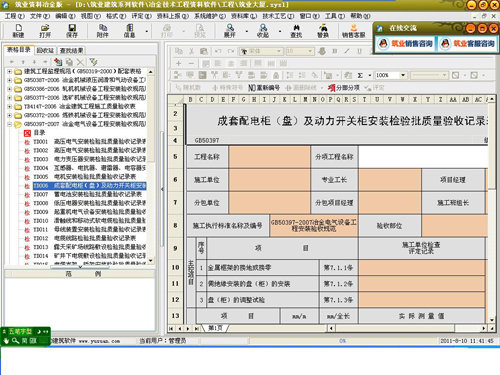Click the 收起 collapse toolbar icon
The height and width of the screenshot is (375, 500).
263,31
